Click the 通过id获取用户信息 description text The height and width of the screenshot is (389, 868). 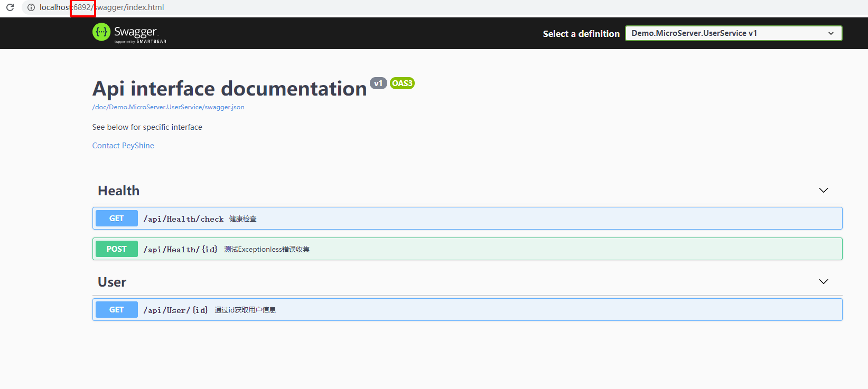245,310
